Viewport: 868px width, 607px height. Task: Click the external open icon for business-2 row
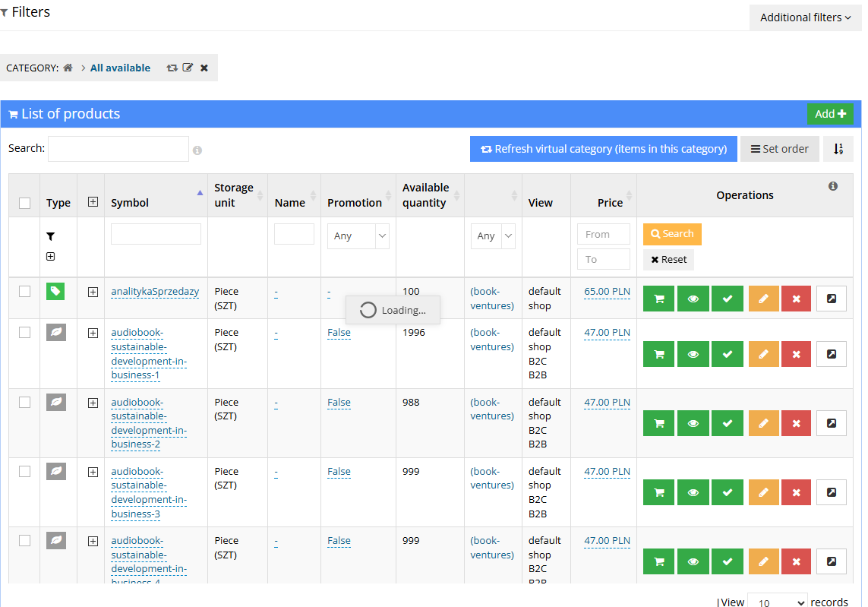point(832,423)
